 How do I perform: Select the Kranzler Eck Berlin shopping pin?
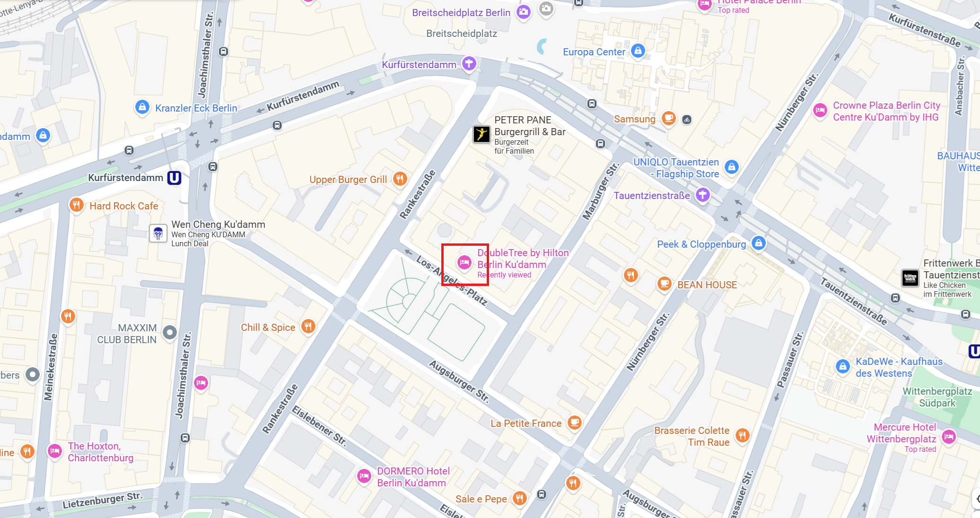pos(142,107)
